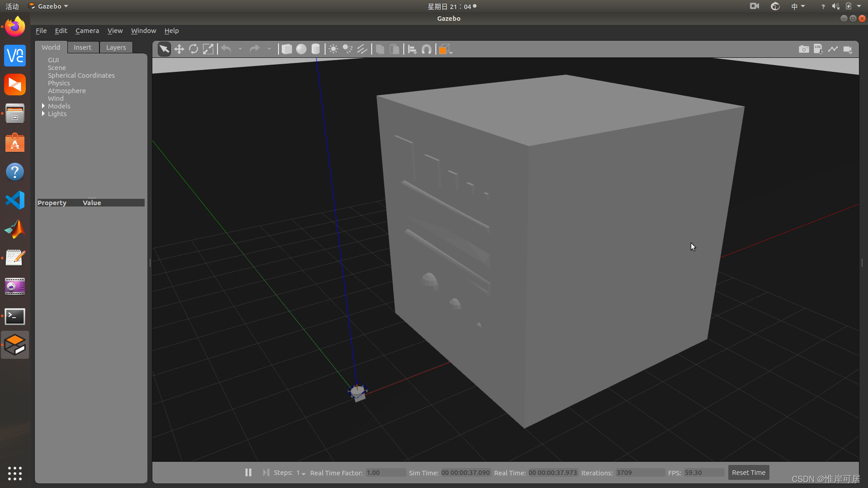
Task: Click the Reset Time button
Action: point(748,473)
